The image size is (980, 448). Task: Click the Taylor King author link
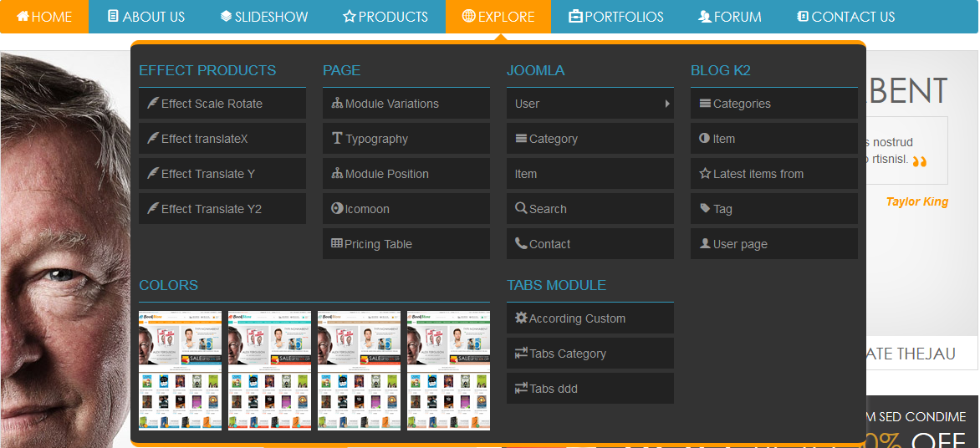917,201
